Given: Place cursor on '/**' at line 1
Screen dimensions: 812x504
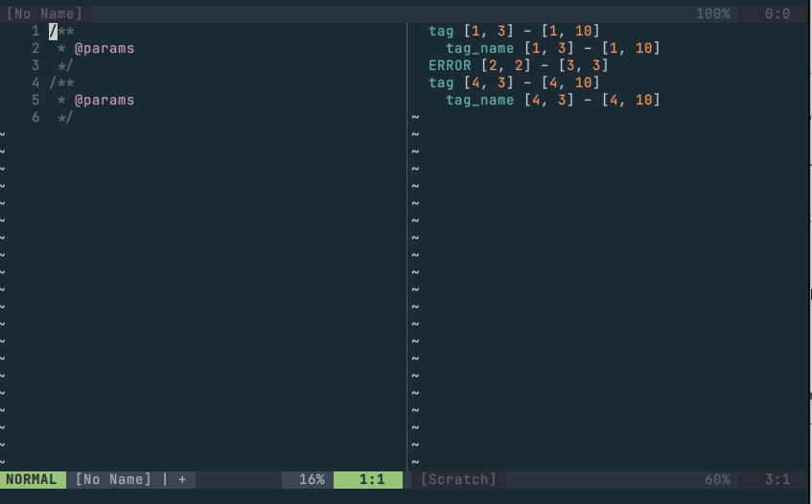Looking at the screenshot, I should click(61, 31).
